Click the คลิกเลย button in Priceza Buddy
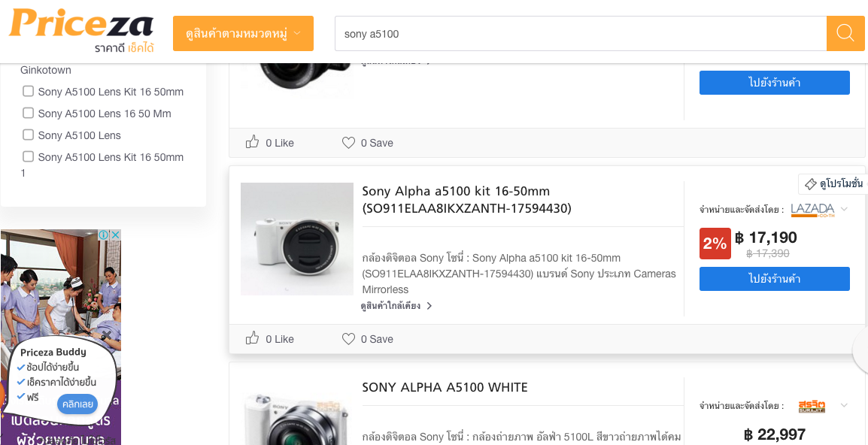868x445 pixels. (77, 404)
